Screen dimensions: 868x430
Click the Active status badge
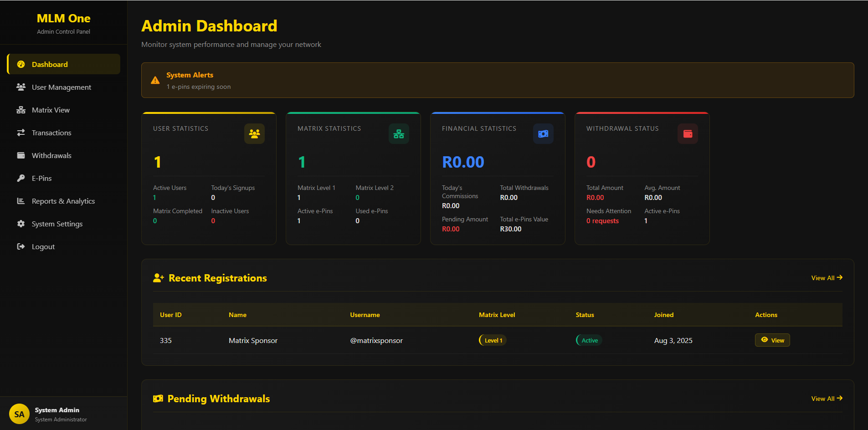[x=589, y=340]
